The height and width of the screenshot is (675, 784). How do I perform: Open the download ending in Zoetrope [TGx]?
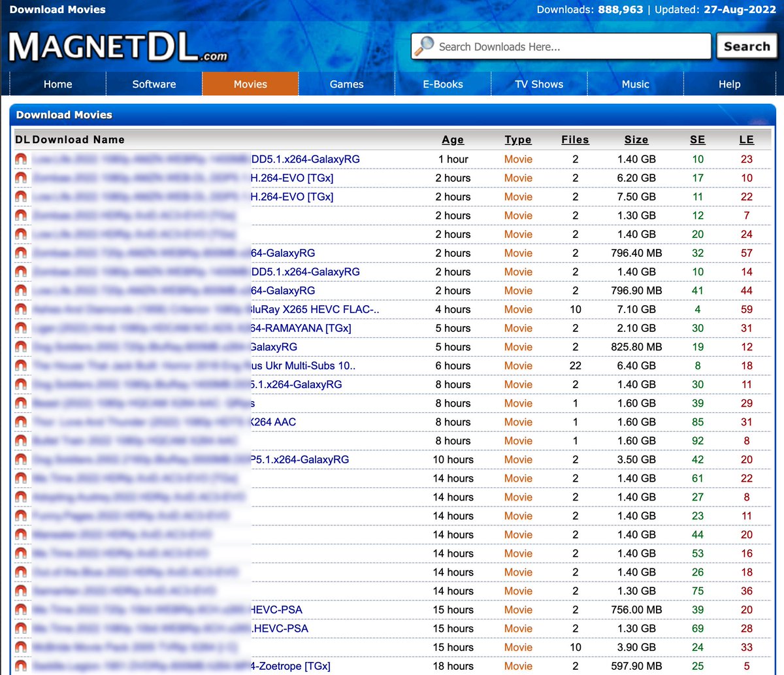coord(182,667)
